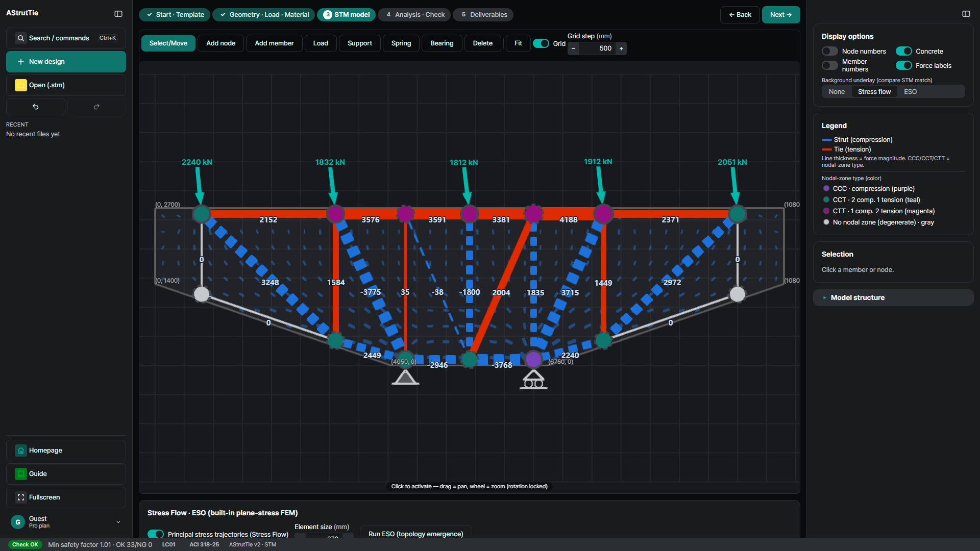Click the Homepage house icon

(21, 450)
